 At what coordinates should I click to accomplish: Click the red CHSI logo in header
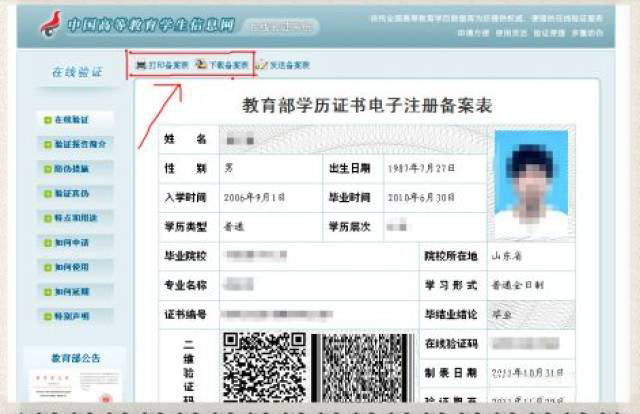click(50, 23)
